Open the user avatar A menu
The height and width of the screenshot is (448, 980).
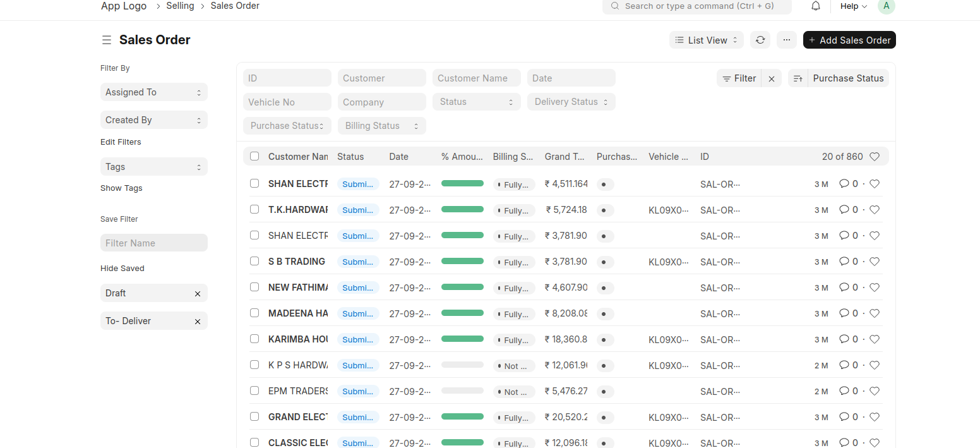tap(887, 6)
